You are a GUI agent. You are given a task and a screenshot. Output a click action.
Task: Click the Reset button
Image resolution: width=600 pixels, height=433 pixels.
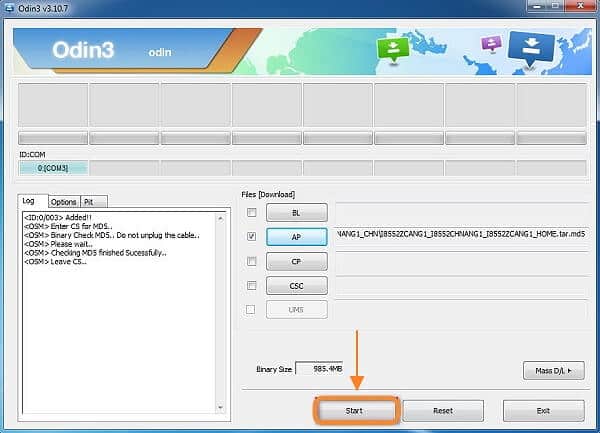(x=443, y=411)
